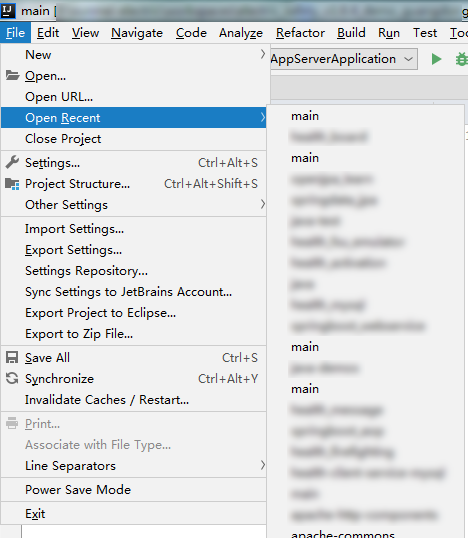This screenshot has width=468, height=538.
Task: Choose Export to Zip File...
Action: click(x=134, y=334)
